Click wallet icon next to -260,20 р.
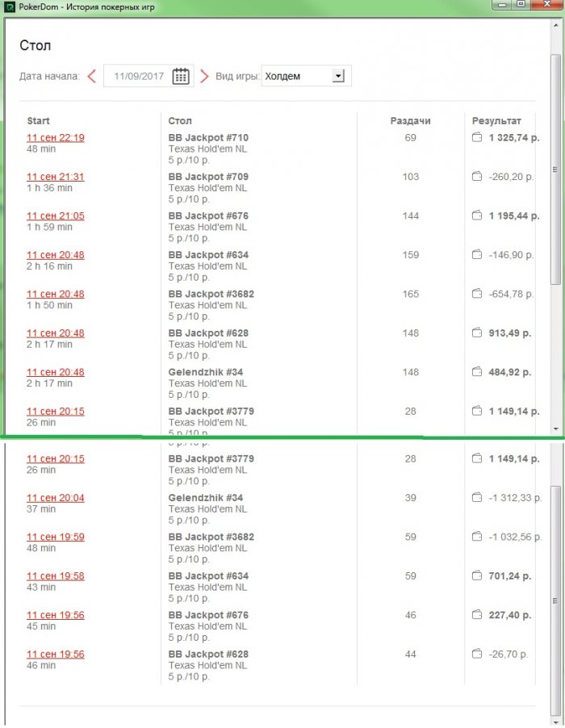565x728 pixels. tap(477, 177)
